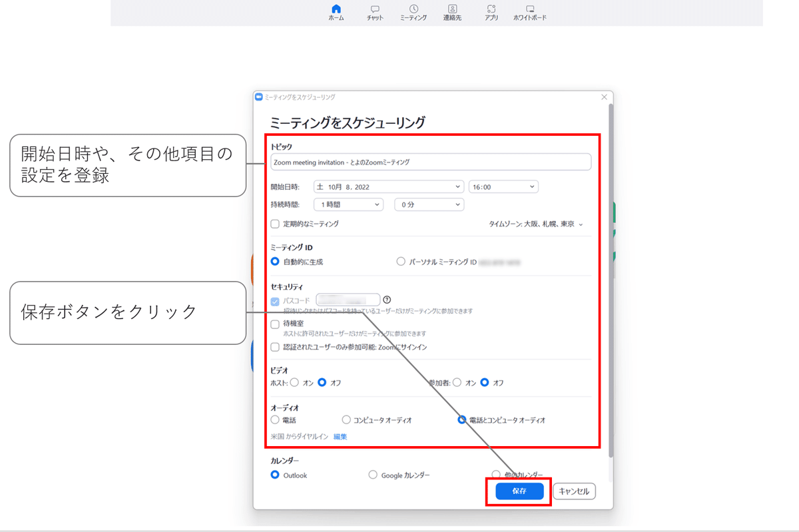Select Other Calendar (他のカレンダー) radio
This screenshot has width=799, height=532.
pyautogui.click(x=496, y=475)
